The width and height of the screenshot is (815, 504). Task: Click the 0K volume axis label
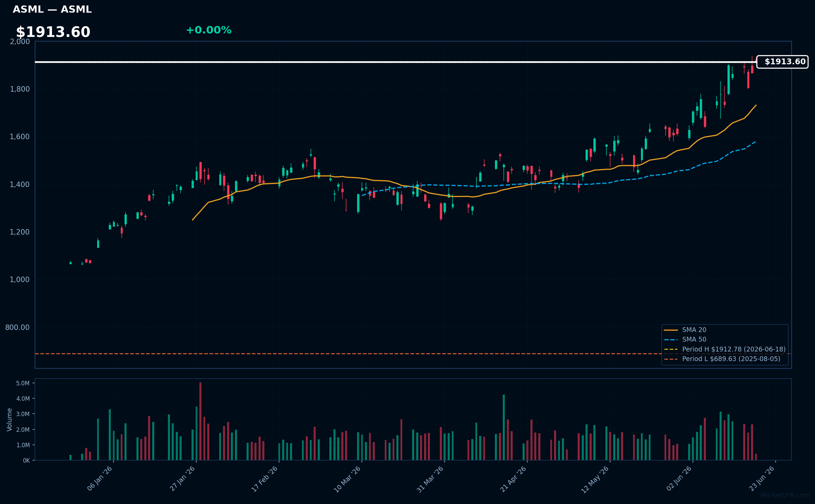click(26, 461)
